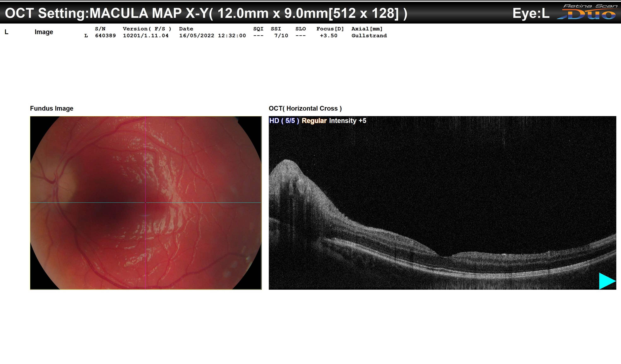Click the 'SLO' column header
This screenshot has width=621, height=364.
point(300,29)
